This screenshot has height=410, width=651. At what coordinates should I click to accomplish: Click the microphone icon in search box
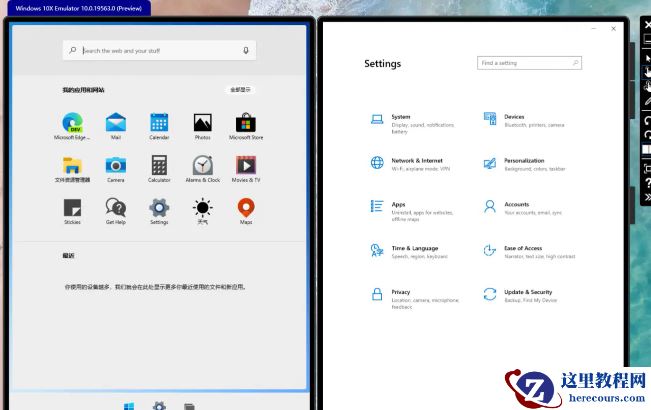(x=246, y=51)
